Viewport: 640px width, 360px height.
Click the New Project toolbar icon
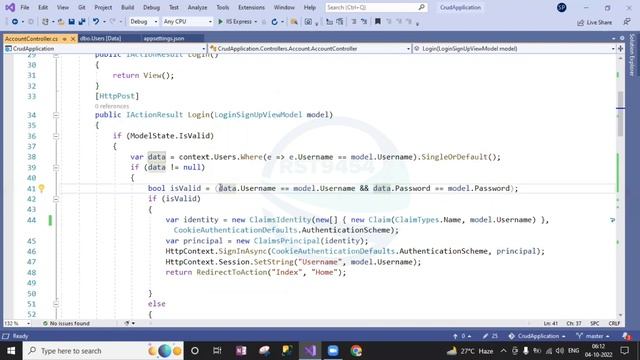point(45,22)
